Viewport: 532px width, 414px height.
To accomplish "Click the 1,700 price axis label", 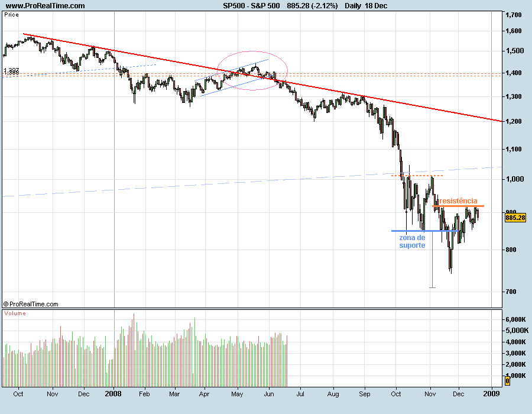I will tap(513, 15).
